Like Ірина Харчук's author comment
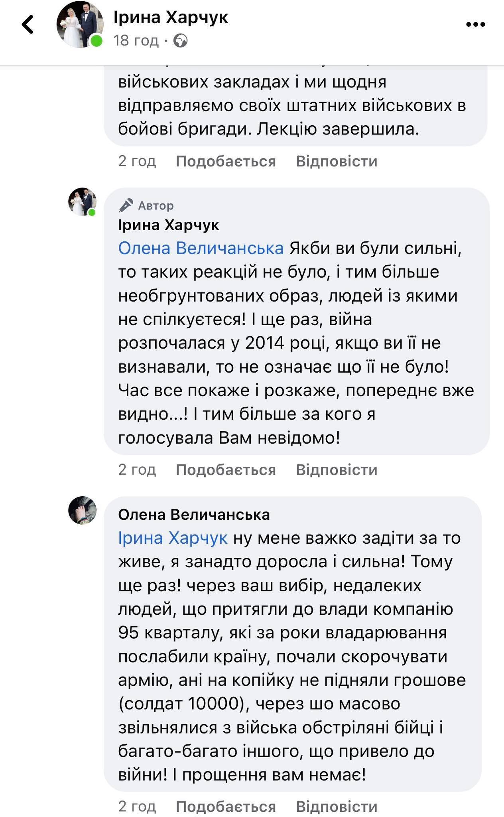The height and width of the screenshot is (817, 504). [x=226, y=470]
